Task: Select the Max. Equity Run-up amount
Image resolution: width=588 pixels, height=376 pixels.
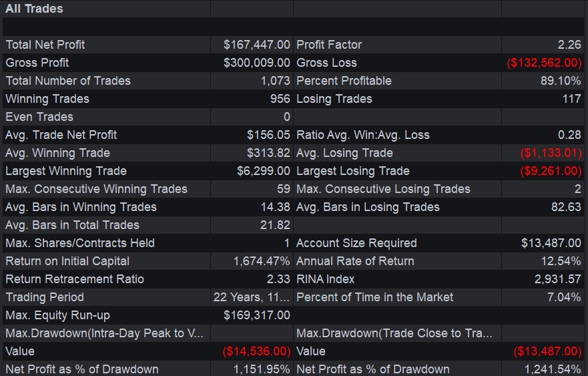Action: tap(257, 315)
